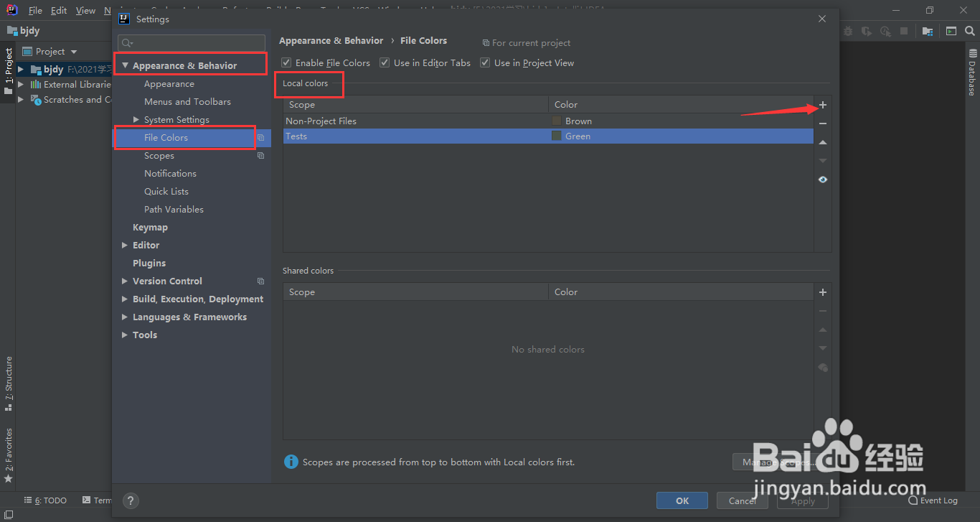980x522 pixels.
Task: Open the File menu
Action: tap(35, 11)
